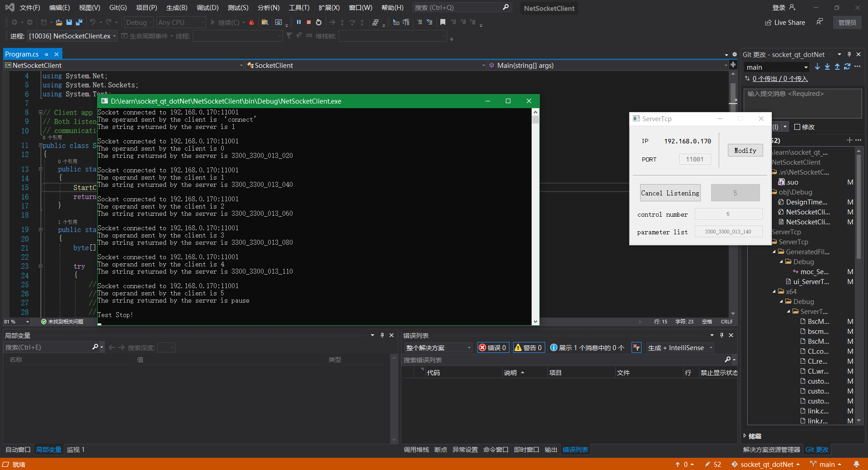868x470 pixels.
Task: Click Cancel Listening in the ServerTcp window
Action: pyautogui.click(x=670, y=193)
